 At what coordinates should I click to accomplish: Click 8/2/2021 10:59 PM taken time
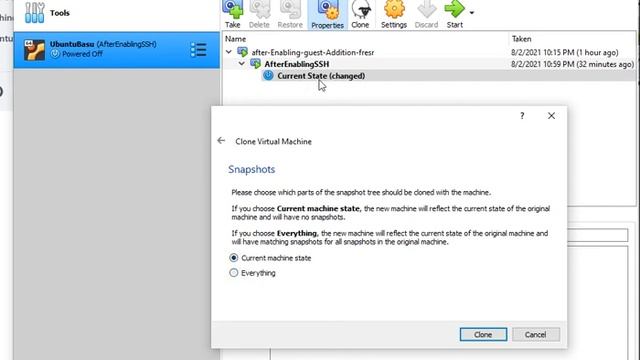tap(572, 64)
